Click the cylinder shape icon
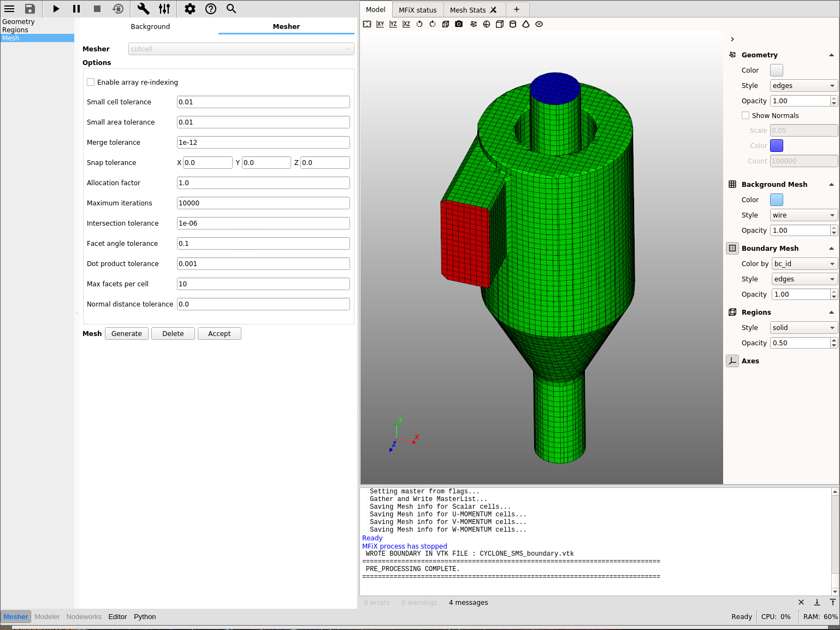840x630 pixels. [513, 24]
